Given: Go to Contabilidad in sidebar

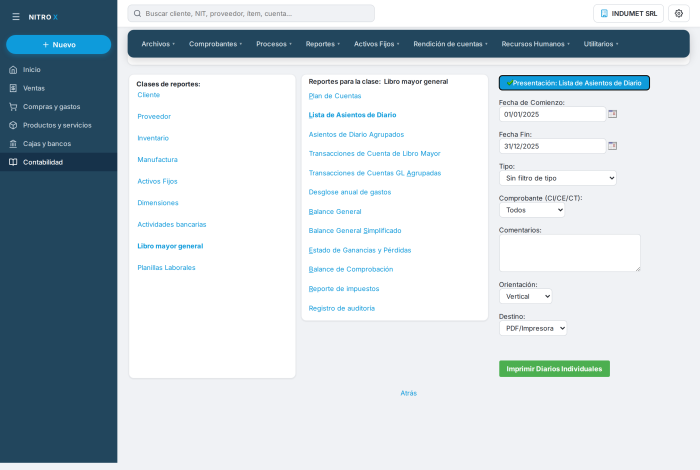Looking at the screenshot, I should coord(58,162).
